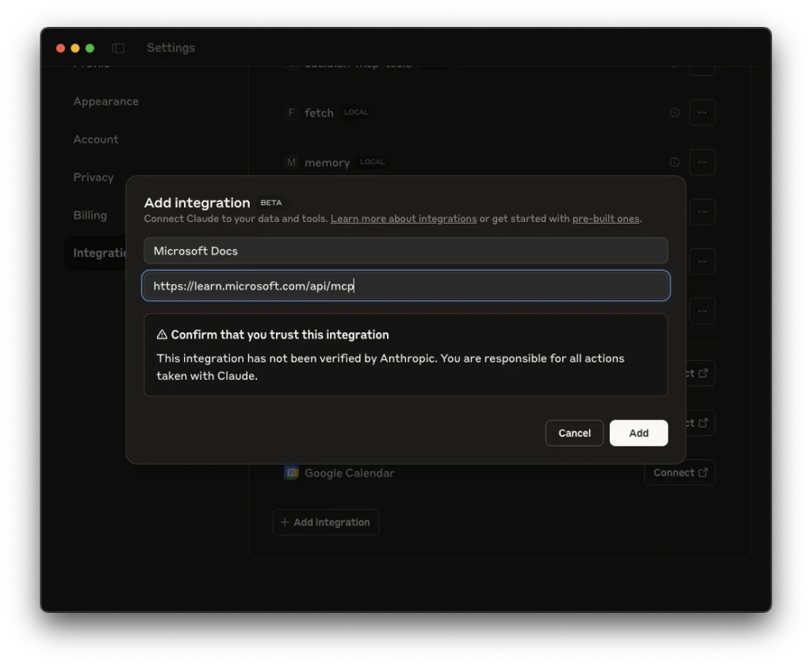Click the Settings window title

point(171,48)
